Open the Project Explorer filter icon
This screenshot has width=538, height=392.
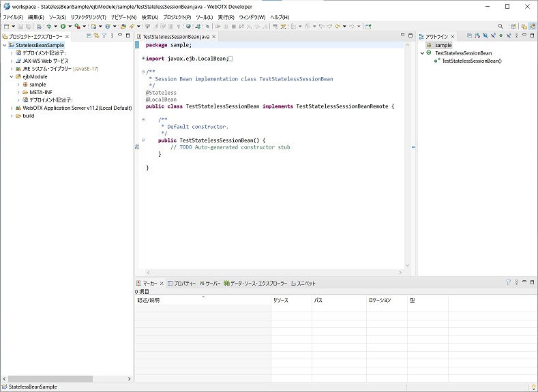tap(104, 35)
